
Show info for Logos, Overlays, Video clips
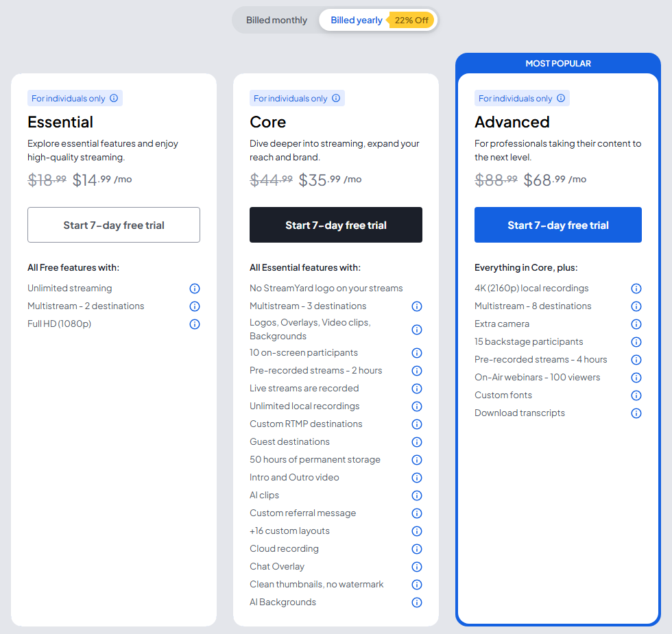[417, 330]
